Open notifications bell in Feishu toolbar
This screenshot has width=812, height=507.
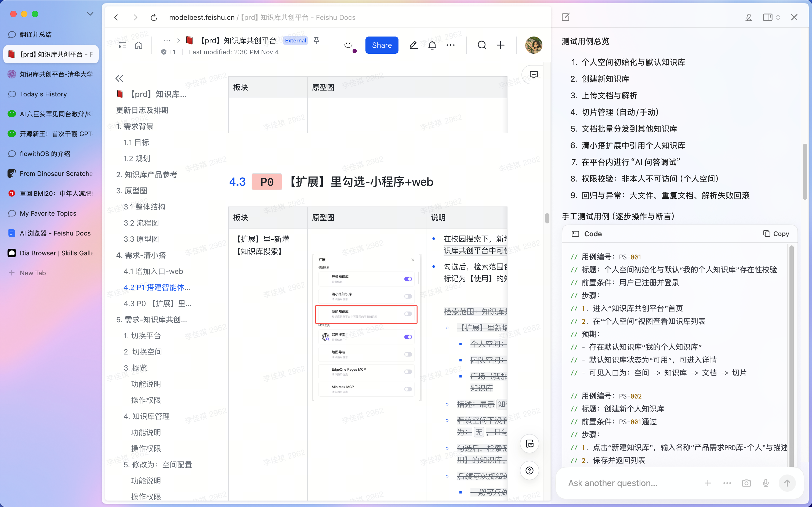[x=432, y=45]
